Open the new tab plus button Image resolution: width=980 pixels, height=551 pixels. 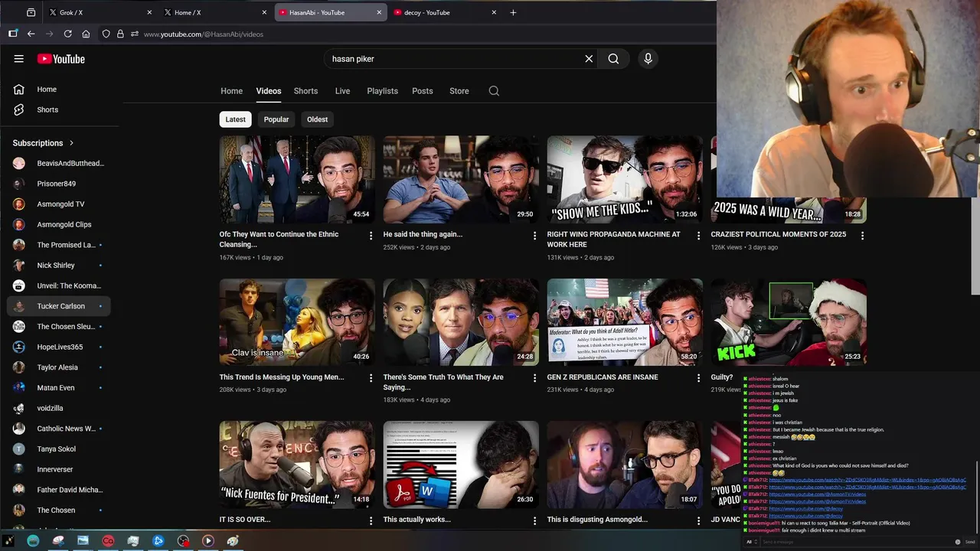pyautogui.click(x=513, y=12)
